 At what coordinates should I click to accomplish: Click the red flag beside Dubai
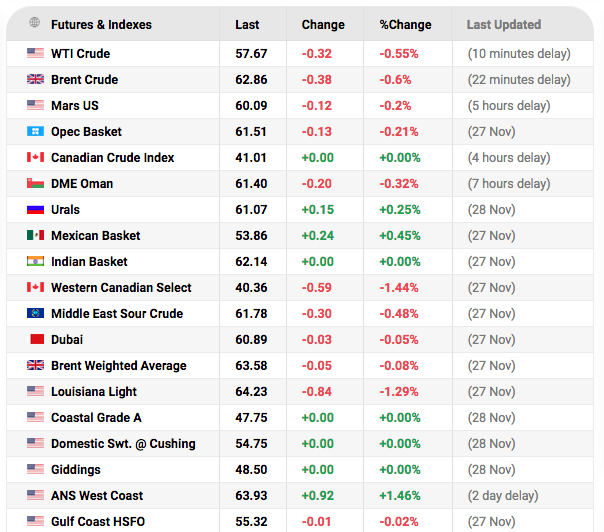click(x=37, y=339)
